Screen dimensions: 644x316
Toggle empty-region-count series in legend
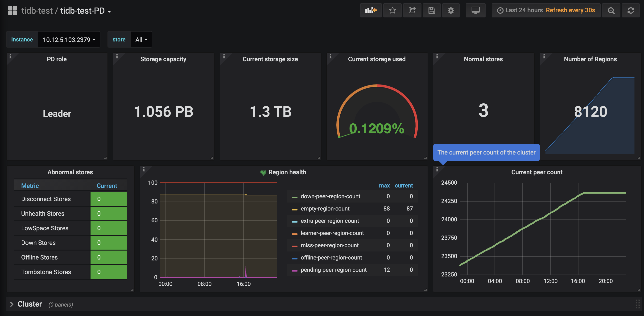click(325, 209)
